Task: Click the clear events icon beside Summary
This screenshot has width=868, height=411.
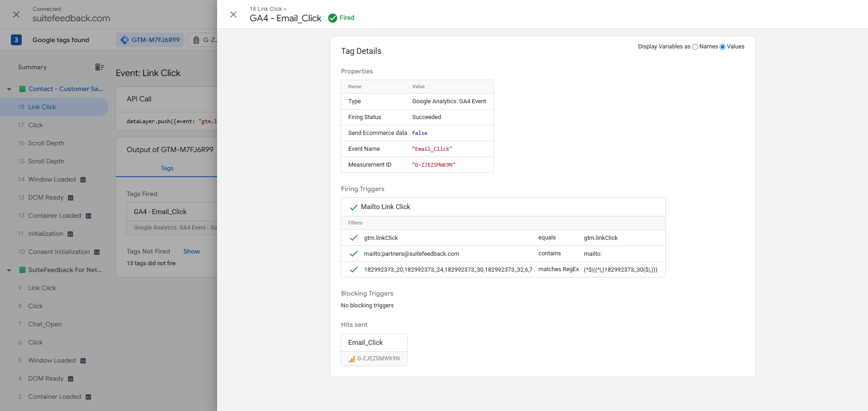Action: [x=99, y=67]
